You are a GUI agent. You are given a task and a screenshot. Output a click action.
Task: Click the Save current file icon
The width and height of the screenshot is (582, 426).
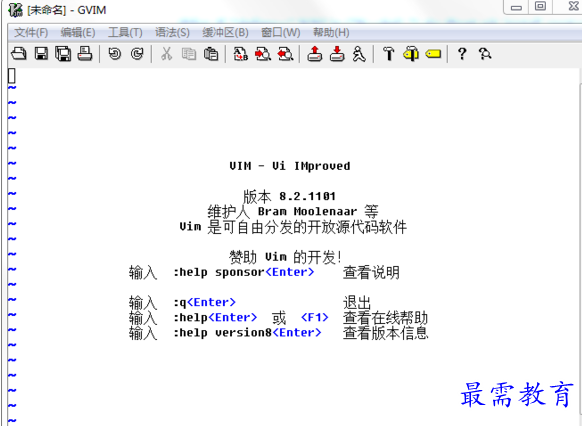pyautogui.click(x=41, y=54)
